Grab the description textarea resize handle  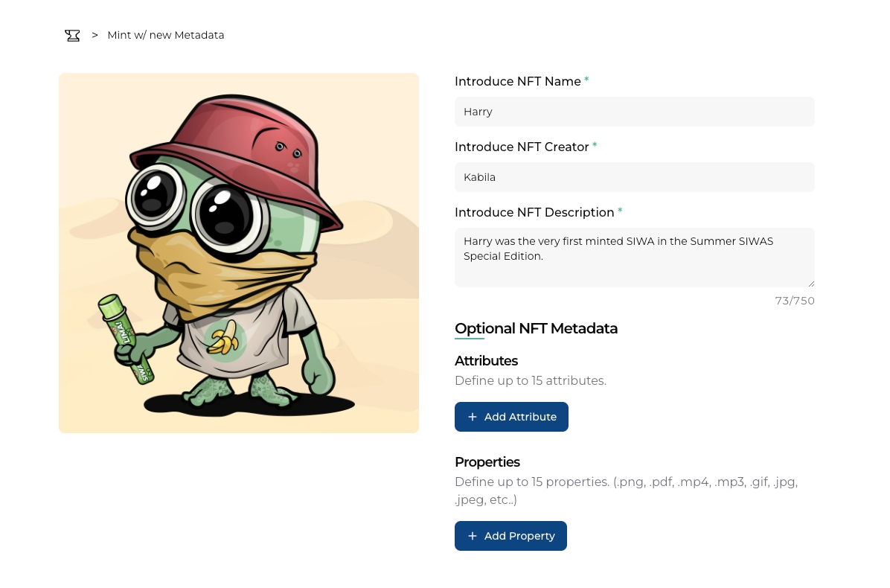tap(810, 283)
